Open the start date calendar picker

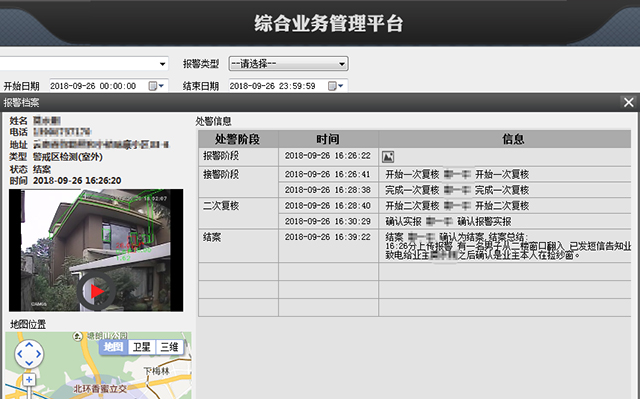(x=153, y=86)
